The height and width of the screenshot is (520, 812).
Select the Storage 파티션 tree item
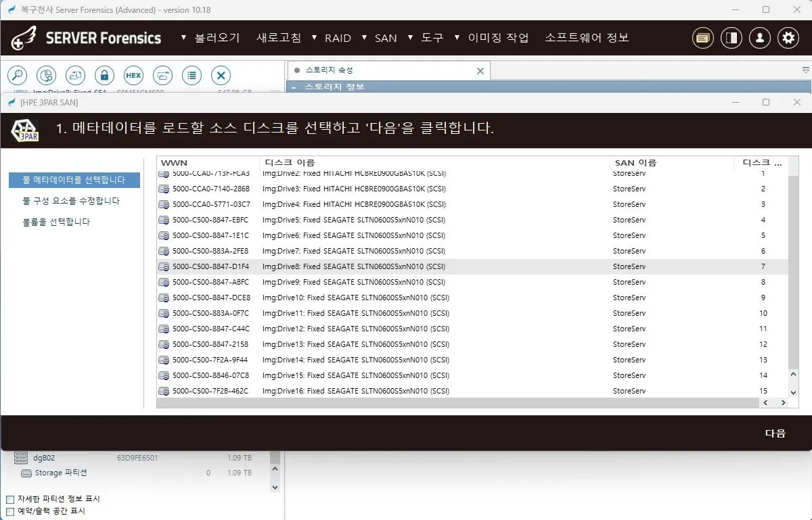[61, 473]
